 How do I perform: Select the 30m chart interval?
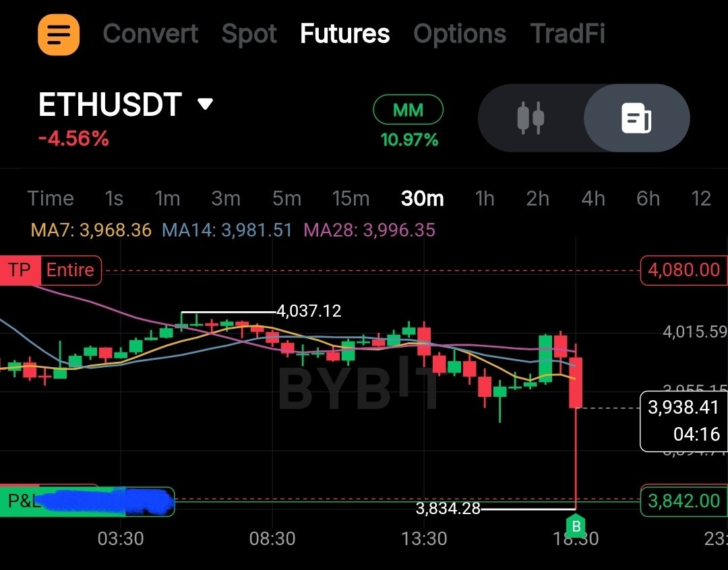tap(423, 199)
